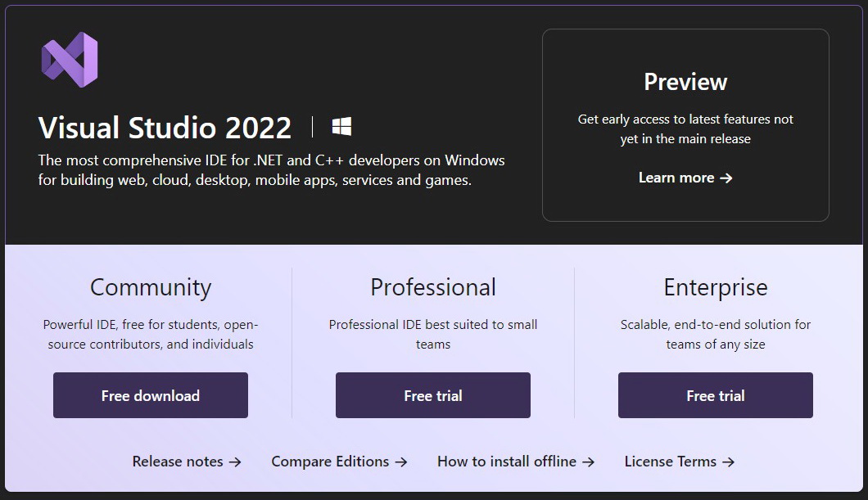Select the arrow icon after Release notes

click(x=237, y=461)
